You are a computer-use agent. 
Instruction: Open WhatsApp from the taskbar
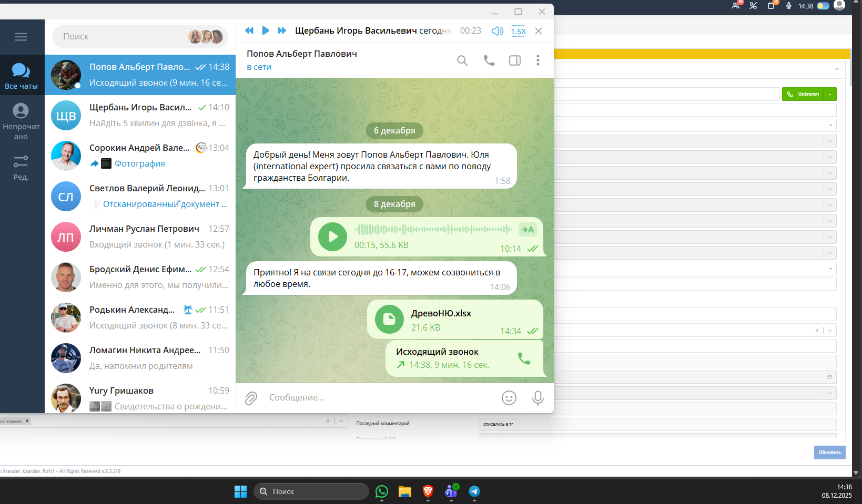pos(382,491)
